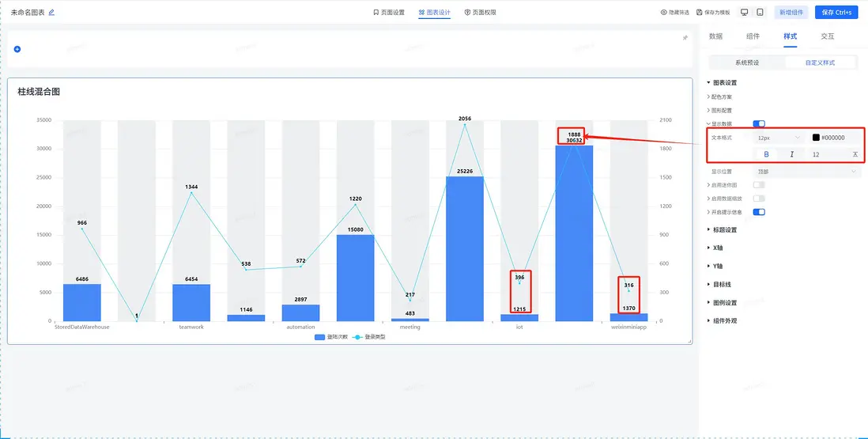
Task: Toggle italic text format I icon
Action: click(792, 154)
